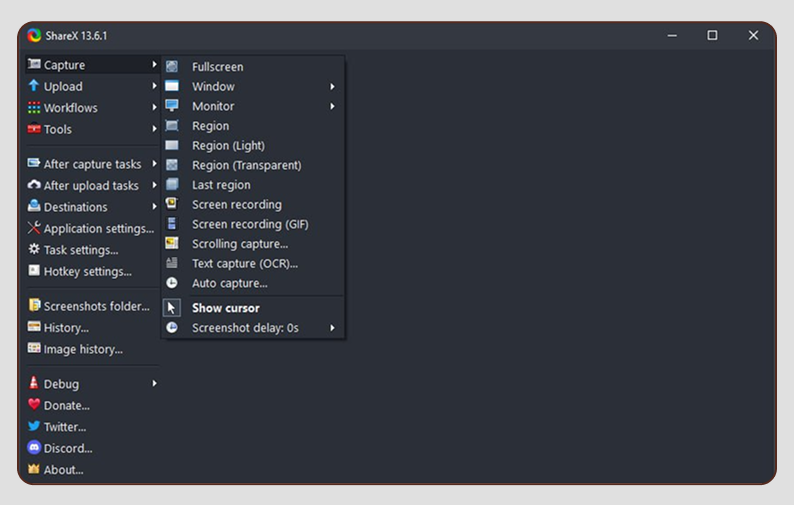
Task: Click the Twitter bird icon
Action: (x=34, y=426)
